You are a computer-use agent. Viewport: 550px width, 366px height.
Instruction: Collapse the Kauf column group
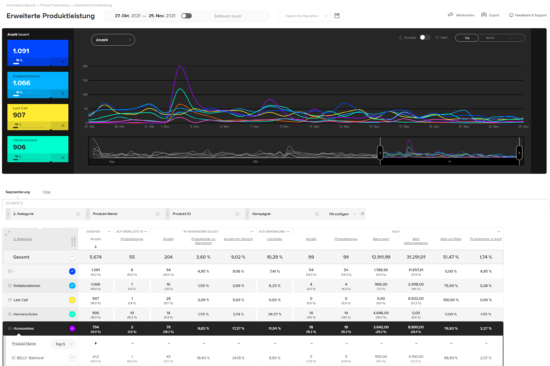pyautogui.click(x=499, y=232)
